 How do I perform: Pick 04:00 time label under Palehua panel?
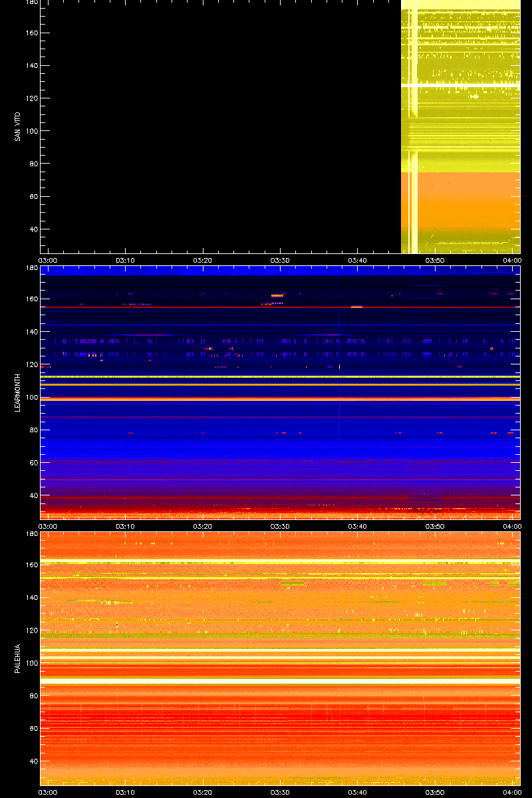[x=512, y=792]
